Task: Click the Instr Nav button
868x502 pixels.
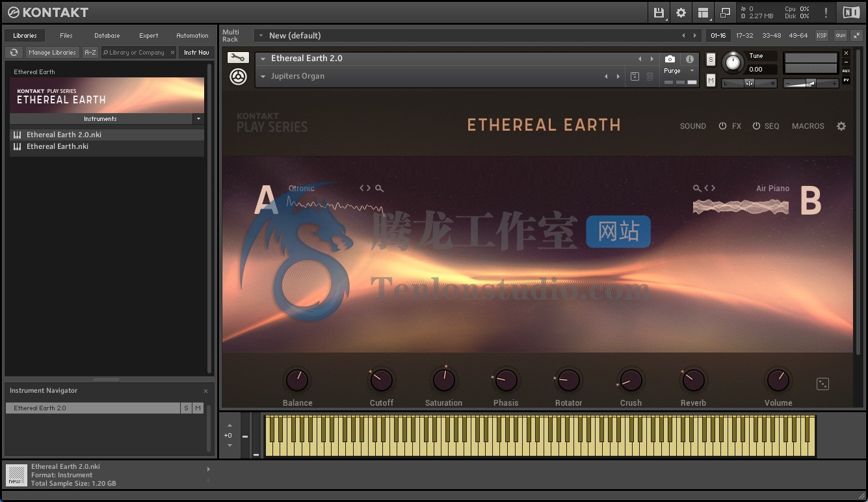Action: [x=196, y=53]
